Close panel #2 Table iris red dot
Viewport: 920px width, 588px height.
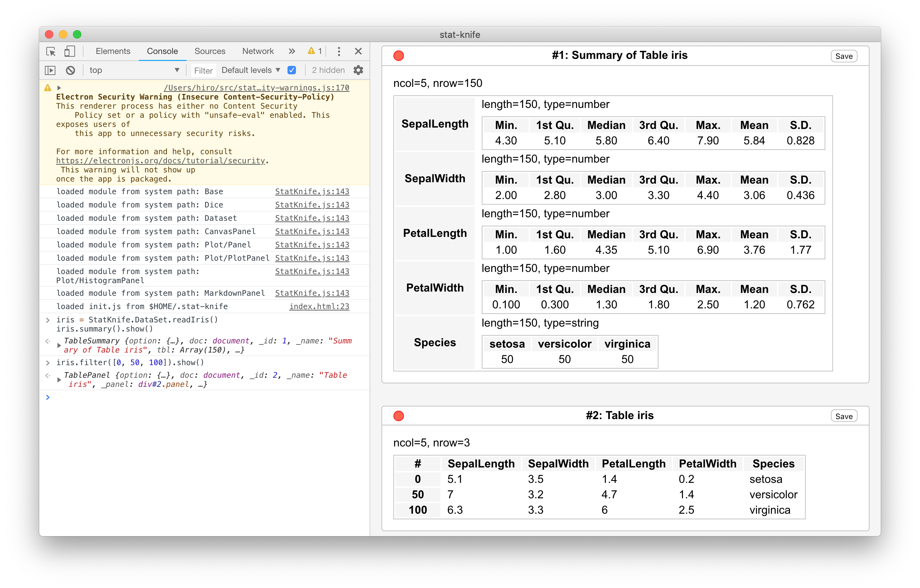pyautogui.click(x=399, y=416)
